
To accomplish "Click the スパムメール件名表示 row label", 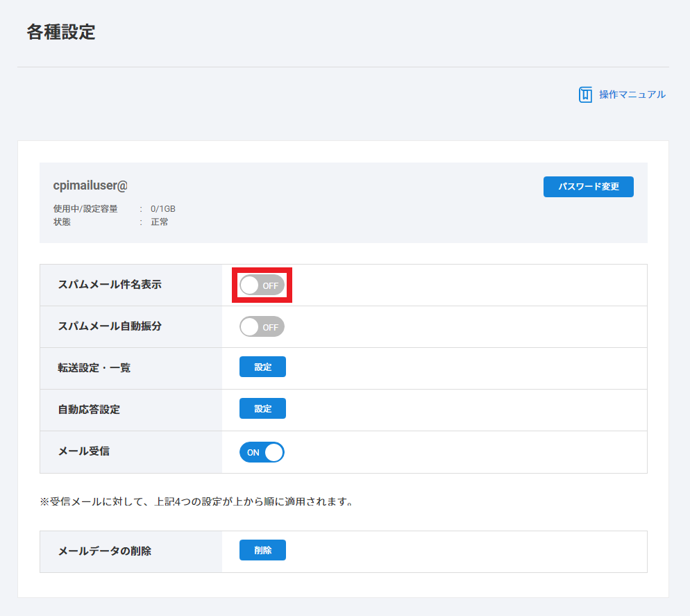I will [x=110, y=285].
